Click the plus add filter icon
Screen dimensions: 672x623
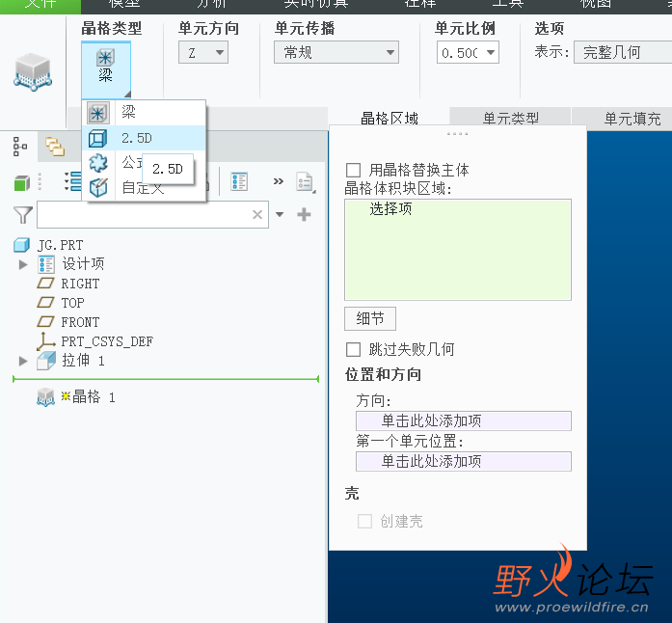(304, 214)
